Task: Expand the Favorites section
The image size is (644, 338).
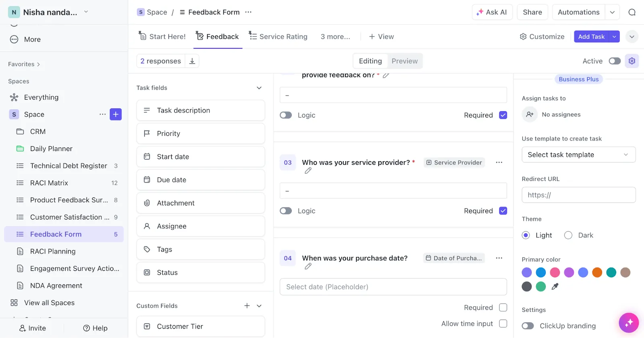Action: [x=24, y=64]
